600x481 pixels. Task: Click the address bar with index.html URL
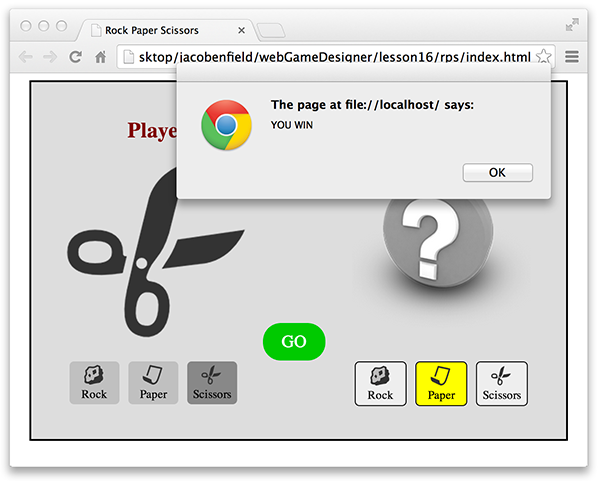[334, 57]
